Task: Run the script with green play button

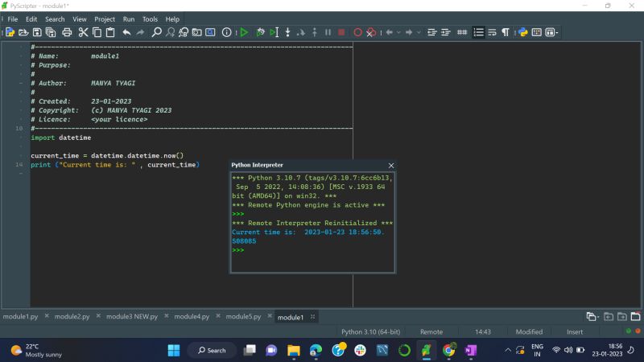Action: [x=244, y=32]
